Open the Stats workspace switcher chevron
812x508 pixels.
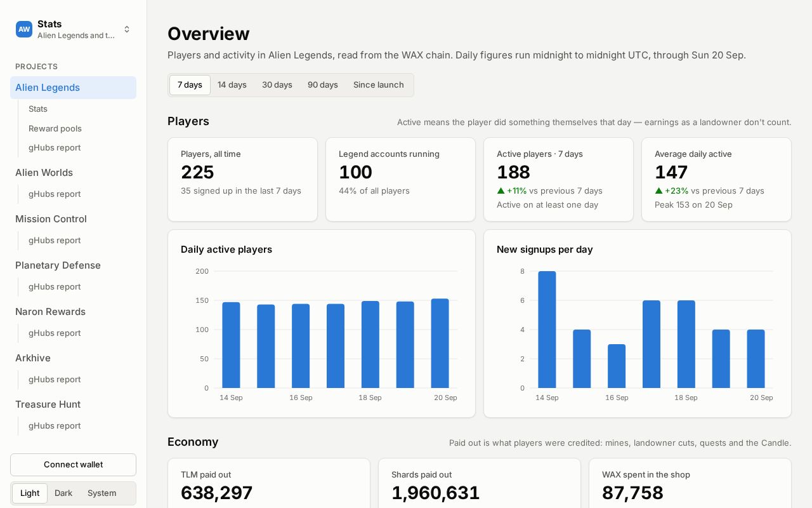pyautogui.click(x=127, y=29)
